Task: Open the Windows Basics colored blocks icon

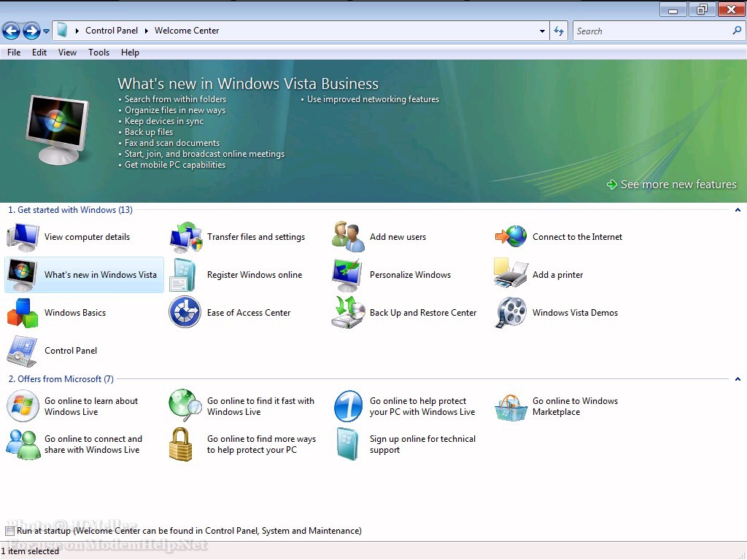Action: pos(23,313)
